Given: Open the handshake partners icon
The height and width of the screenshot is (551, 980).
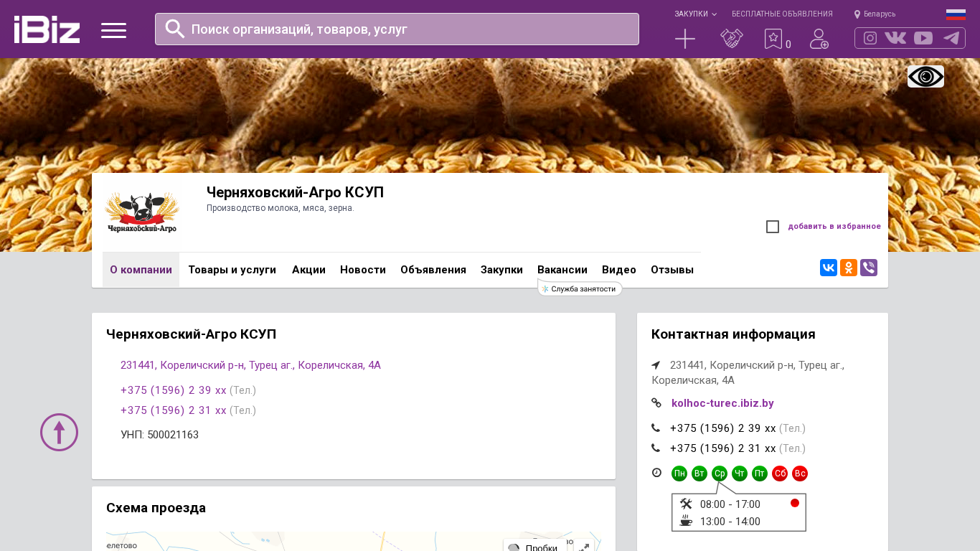Looking at the screenshot, I should tap(731, 39).
